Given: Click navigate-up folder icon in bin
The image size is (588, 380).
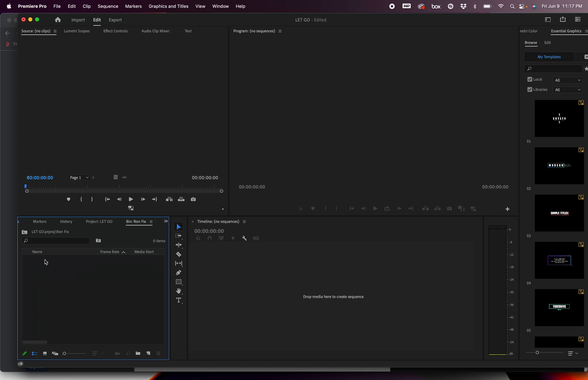Looking at the screenshot, I should tap(24, 232).
